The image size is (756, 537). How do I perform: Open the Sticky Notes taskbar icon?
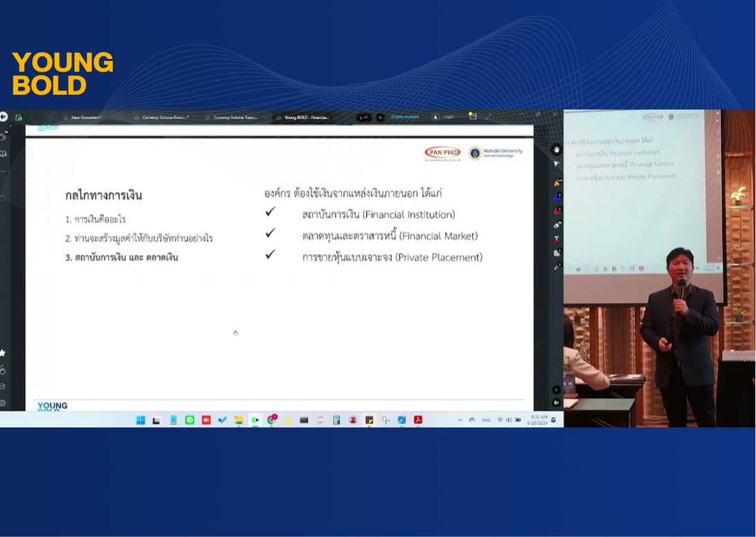coord(369,420)
